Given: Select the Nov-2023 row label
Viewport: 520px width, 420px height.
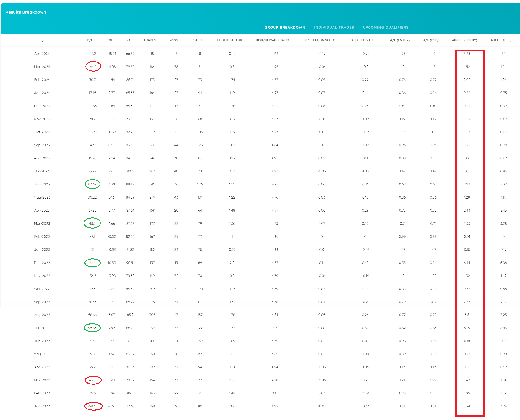Looking at the screenshot, I should (x=42, y=119).
